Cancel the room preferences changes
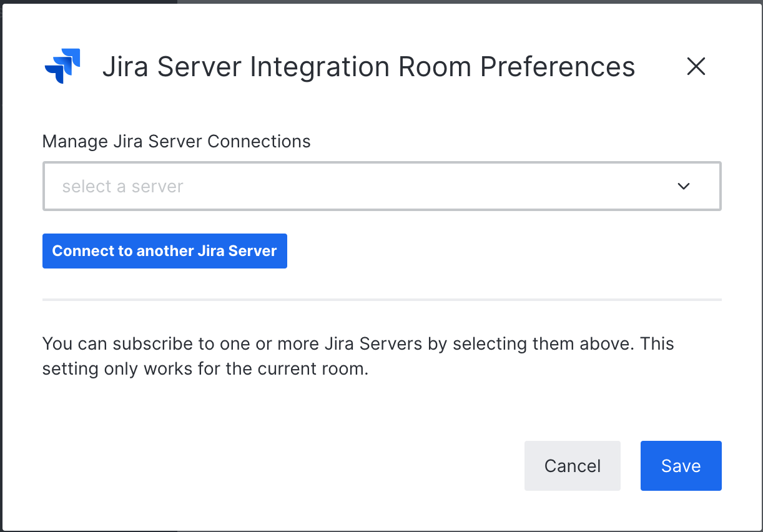The image size is (763, 532). [572, 466]
